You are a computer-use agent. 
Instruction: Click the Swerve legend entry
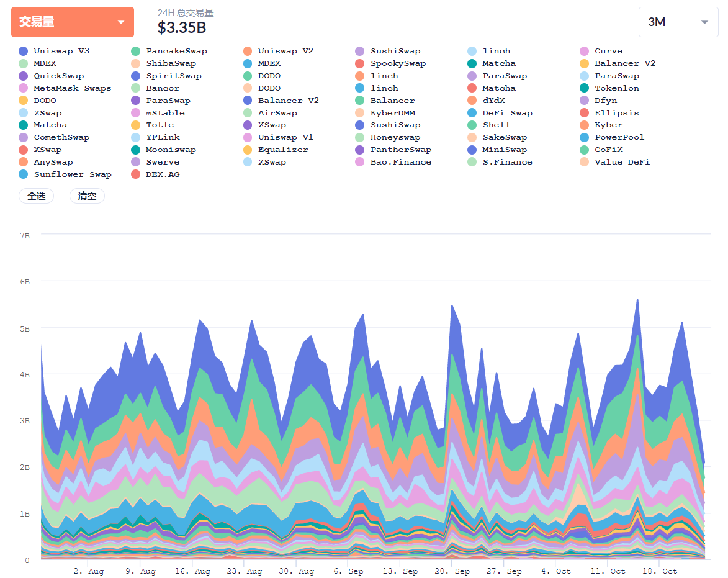point(155,162)
